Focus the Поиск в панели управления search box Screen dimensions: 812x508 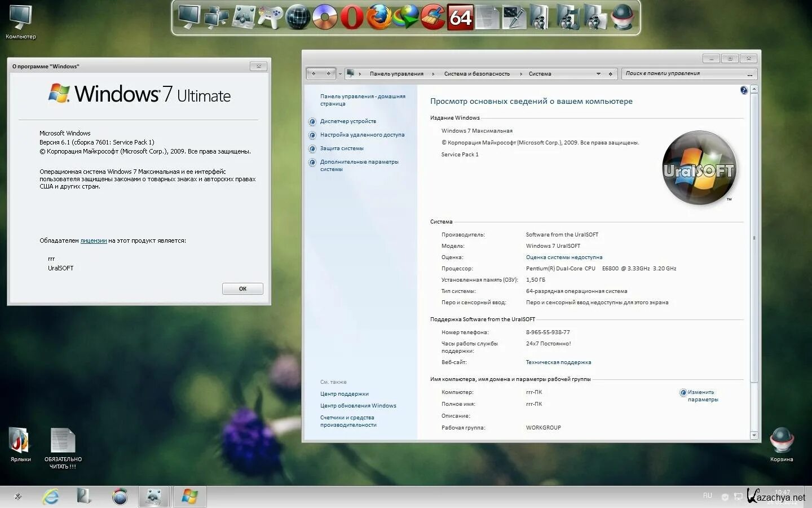[x=689, y=73]
